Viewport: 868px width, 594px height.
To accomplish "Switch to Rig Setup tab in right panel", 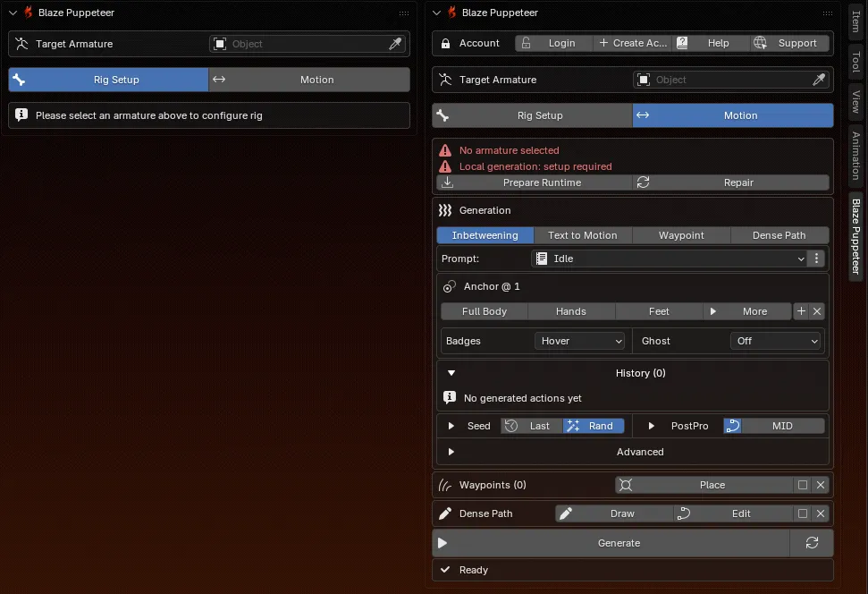I will (x=532, y=115).
